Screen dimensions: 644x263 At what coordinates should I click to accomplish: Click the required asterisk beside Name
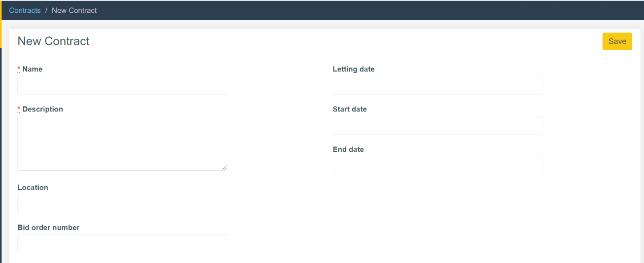coord(19,69)
